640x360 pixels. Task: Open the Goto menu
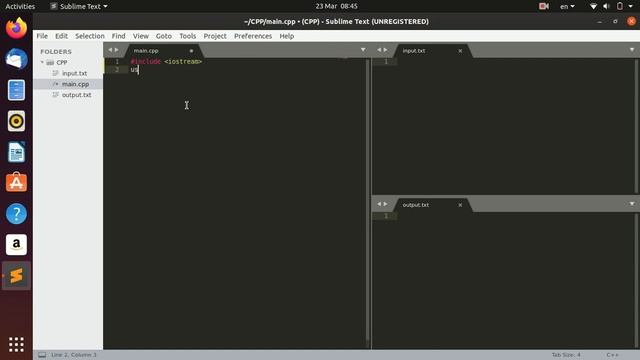164,36
